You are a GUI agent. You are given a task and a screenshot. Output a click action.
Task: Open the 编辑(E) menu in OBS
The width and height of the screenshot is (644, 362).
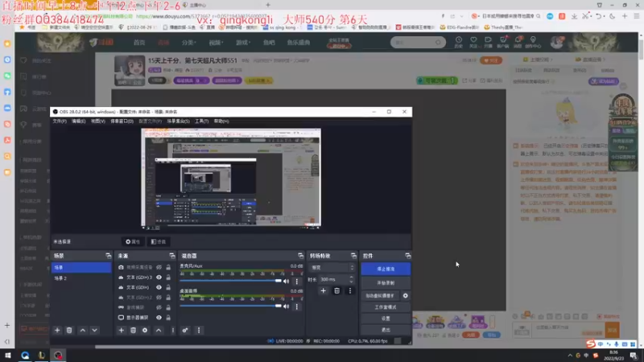point(78,121)
